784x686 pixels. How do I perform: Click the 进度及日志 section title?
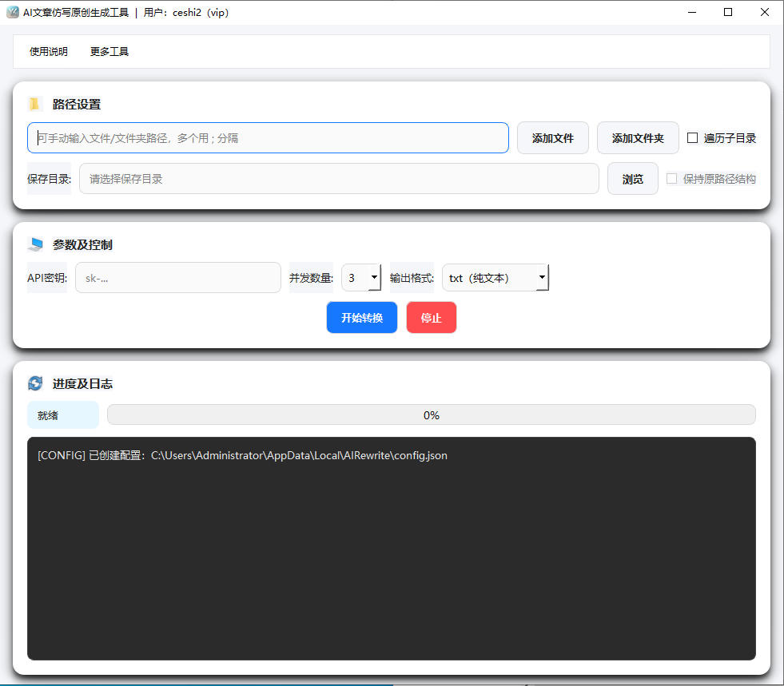82,383
